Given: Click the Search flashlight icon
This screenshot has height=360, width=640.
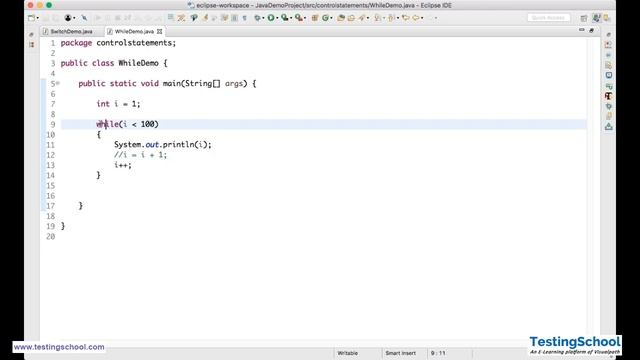Looking at the screenshot, I should pyautogui.click(x=362, y=18).
